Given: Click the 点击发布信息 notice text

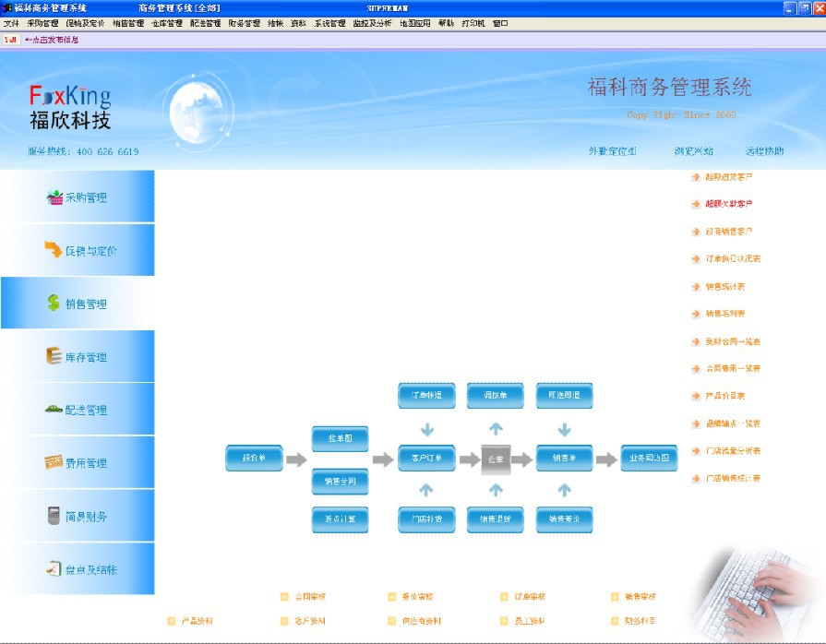Looking at the screenshot, I should tap(55, 40).
